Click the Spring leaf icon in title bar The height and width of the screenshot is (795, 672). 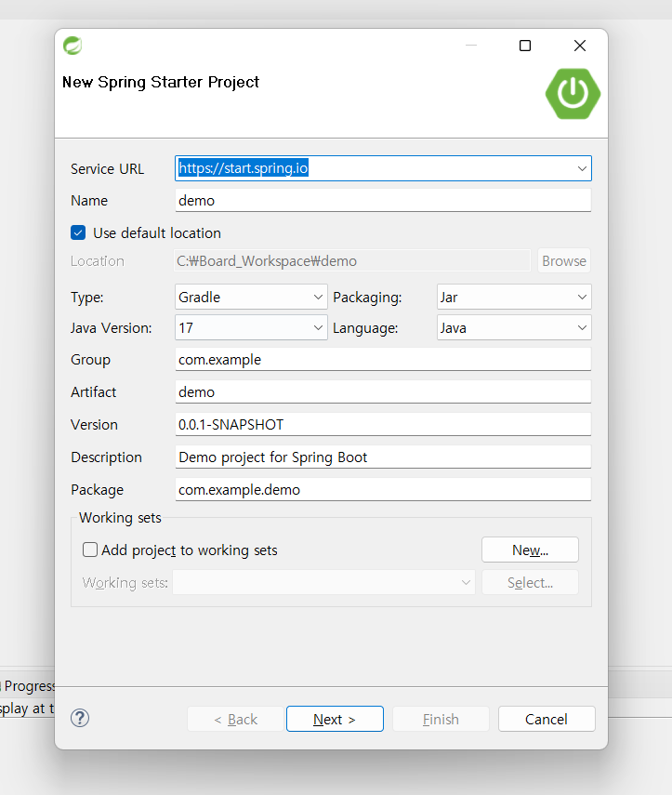coord(72,46)
